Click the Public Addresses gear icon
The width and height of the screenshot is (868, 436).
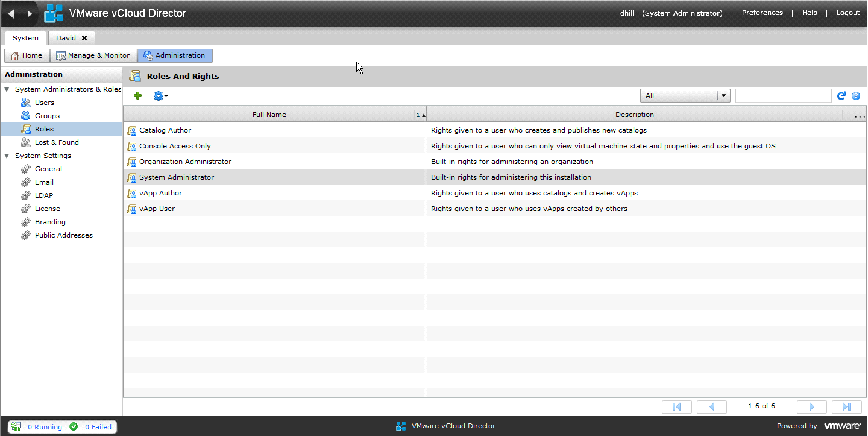(26, 235)
